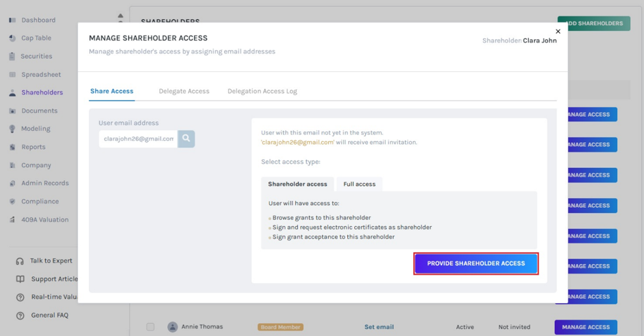Click 'Annie Thomas' name text
This screenshot has height=336, width=644.
click(202, 326)
